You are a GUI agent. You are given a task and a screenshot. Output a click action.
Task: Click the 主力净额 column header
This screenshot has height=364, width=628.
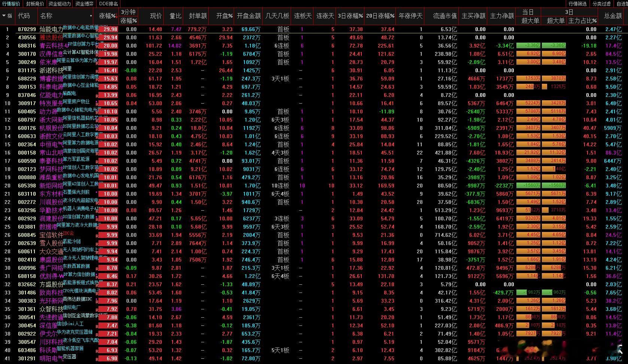tap(502, 16)
